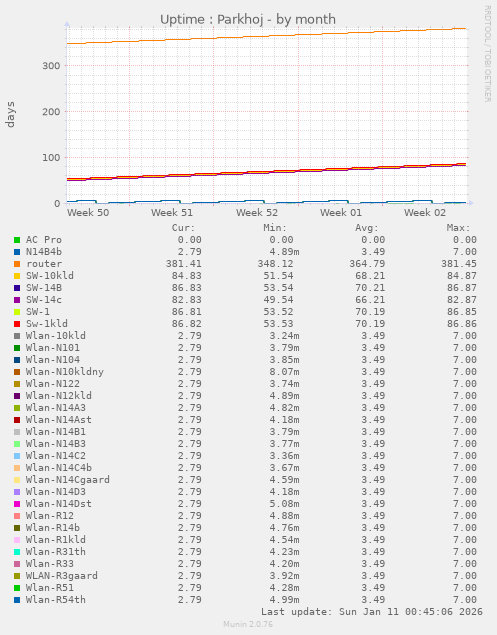The image size is (497, 635).
Task: Select the 'Week 02' axis label
Action: coord(425,213)
